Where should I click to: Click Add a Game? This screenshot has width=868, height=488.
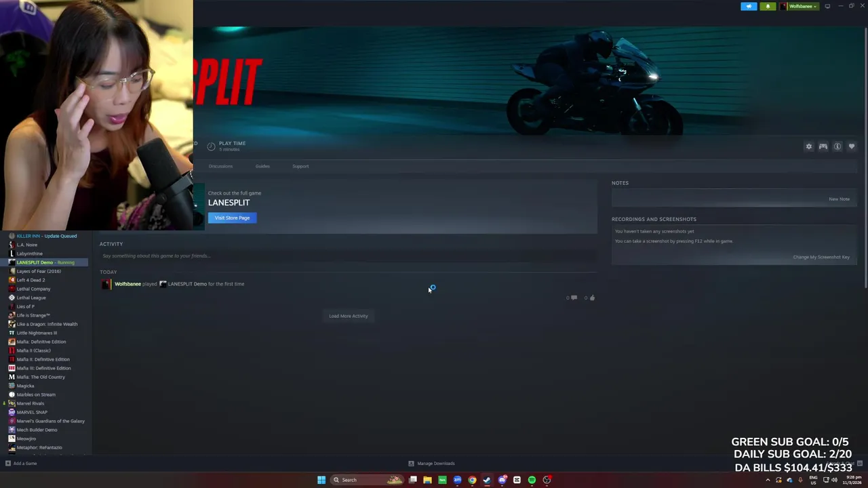(x=21, y=464)
